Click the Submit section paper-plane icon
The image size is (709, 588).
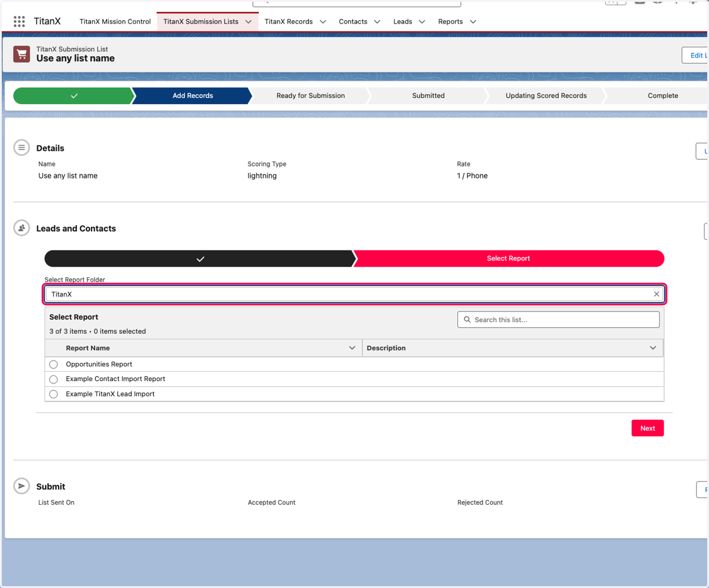22,486
